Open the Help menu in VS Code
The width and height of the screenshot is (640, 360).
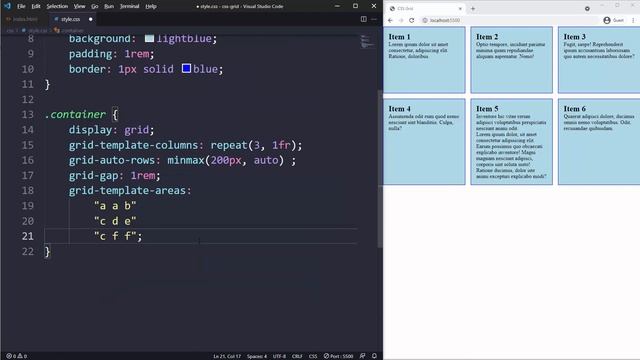(151, 6)
